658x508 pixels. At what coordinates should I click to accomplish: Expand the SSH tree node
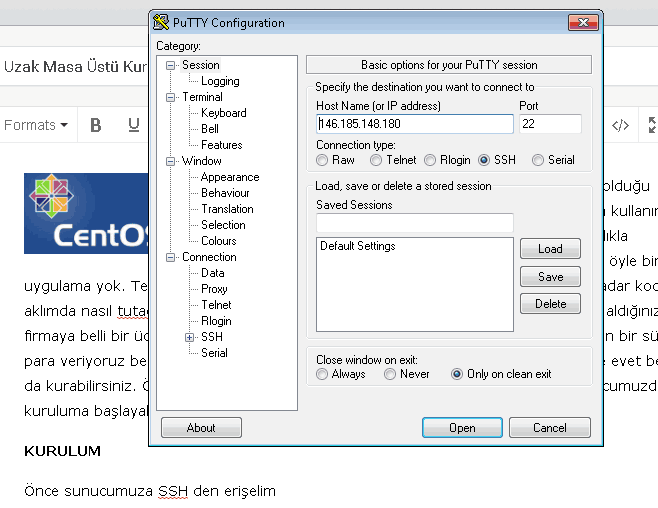pos(189,337)
